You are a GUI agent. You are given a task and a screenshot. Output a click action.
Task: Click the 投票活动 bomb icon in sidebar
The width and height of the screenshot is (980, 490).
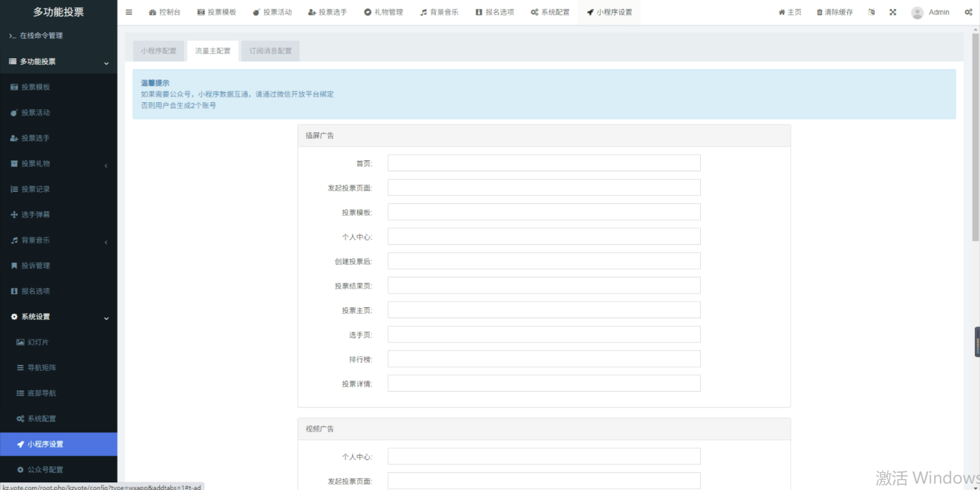click(x=14, y=112)
